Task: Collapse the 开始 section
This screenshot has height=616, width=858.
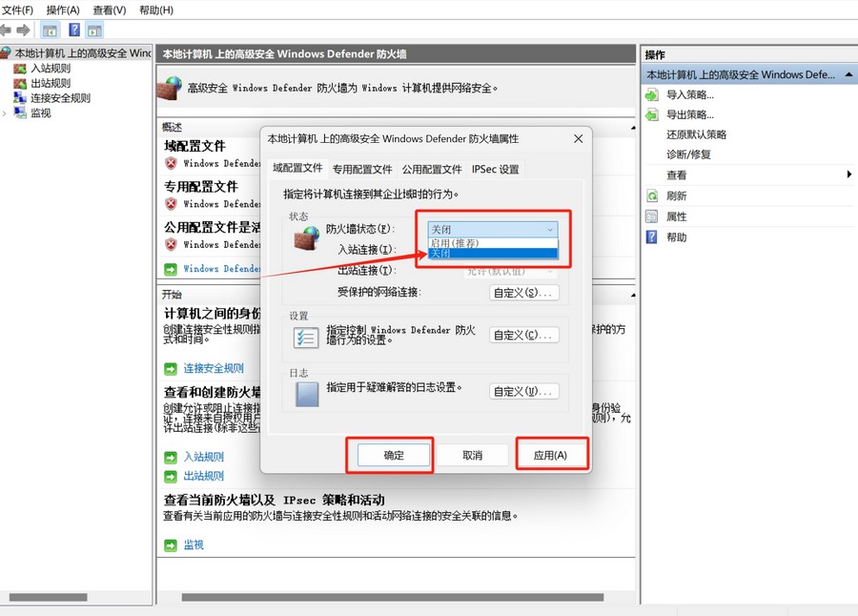Action: pyautogui.click(x=633, y=296)
